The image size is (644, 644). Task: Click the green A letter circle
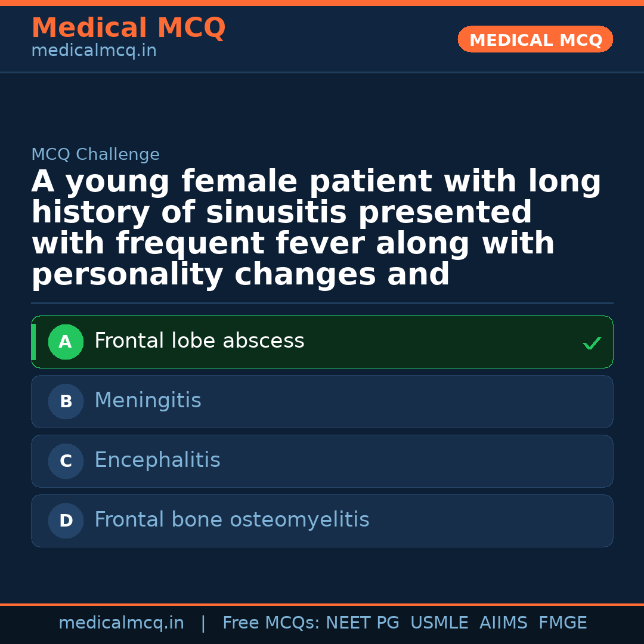[66, 342]
